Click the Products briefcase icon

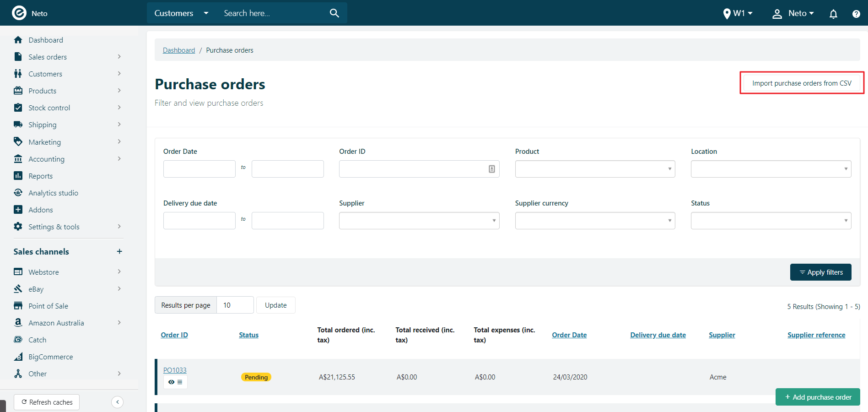[18, 91]
